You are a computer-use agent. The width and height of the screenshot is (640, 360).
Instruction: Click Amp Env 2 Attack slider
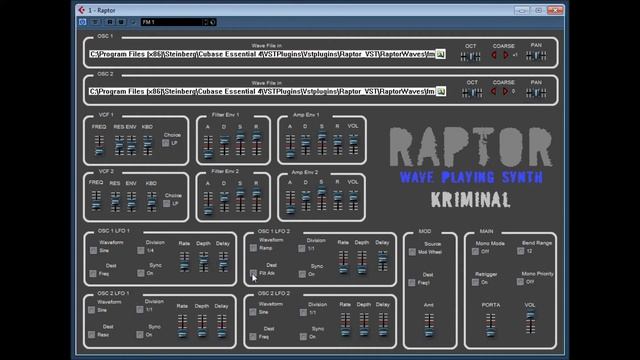(x=290, y=202)
